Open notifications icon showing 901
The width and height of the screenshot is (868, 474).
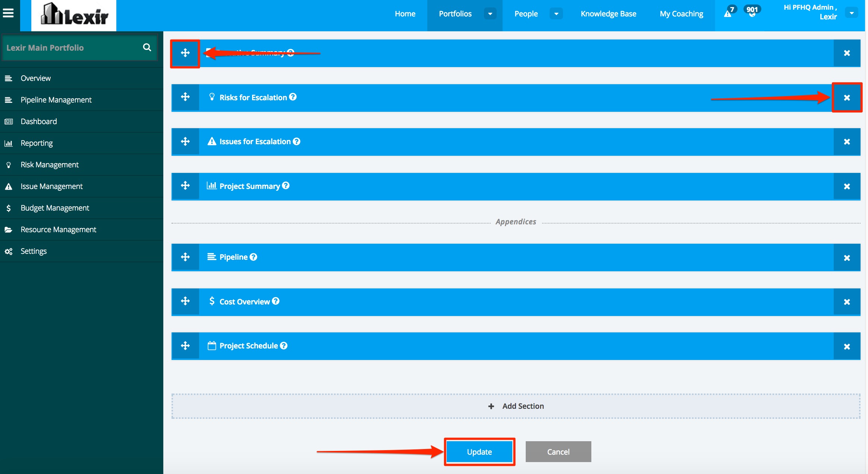[752, 12]
